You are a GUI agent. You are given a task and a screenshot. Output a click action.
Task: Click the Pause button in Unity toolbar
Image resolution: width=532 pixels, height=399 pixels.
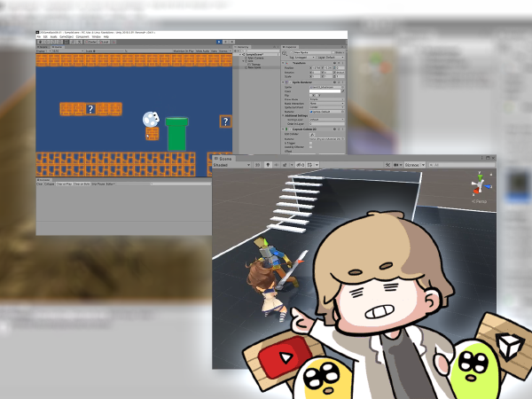225,42
